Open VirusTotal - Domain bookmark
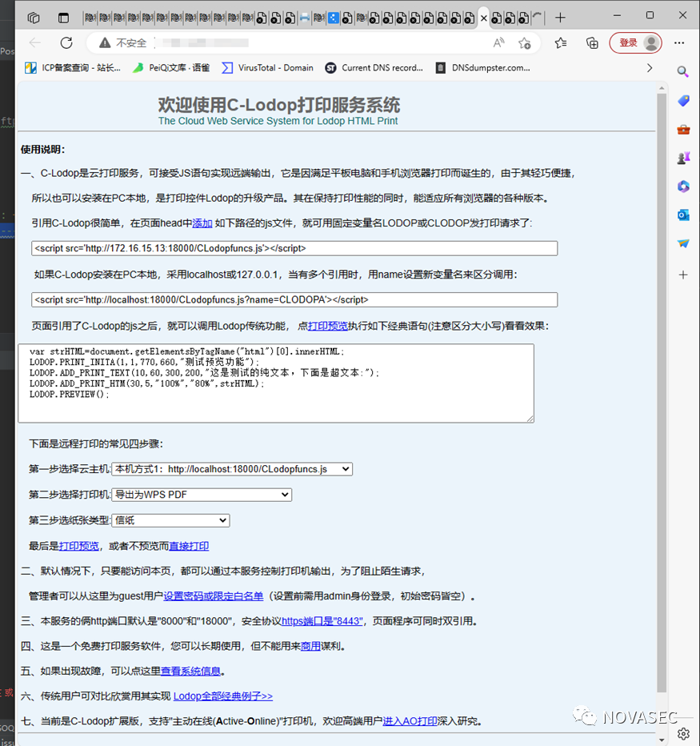Viewport: 700px width, 746px height. (x=268, y=68)
